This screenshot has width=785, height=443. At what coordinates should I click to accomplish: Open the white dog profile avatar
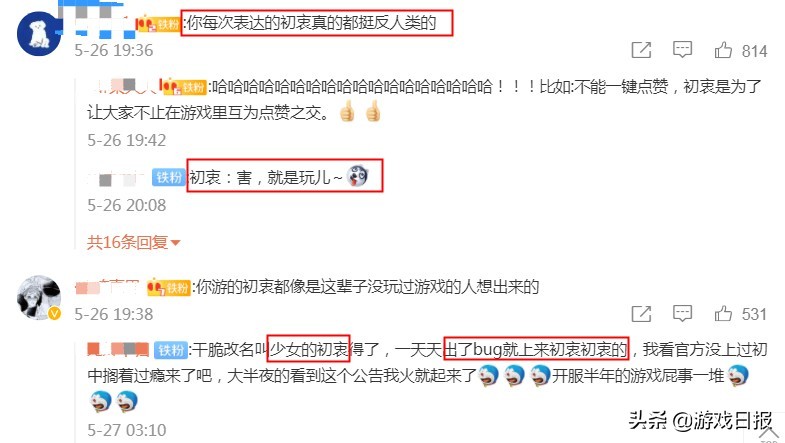[x=39, y=33]
